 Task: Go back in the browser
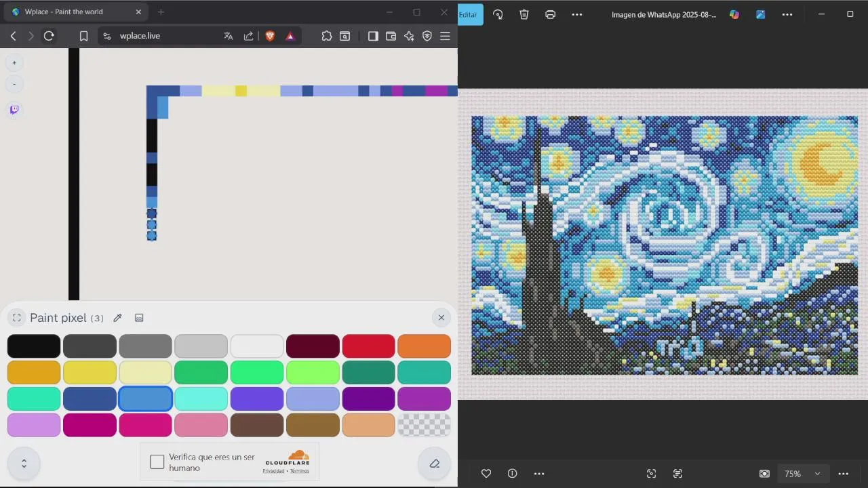tap(13, 36)
